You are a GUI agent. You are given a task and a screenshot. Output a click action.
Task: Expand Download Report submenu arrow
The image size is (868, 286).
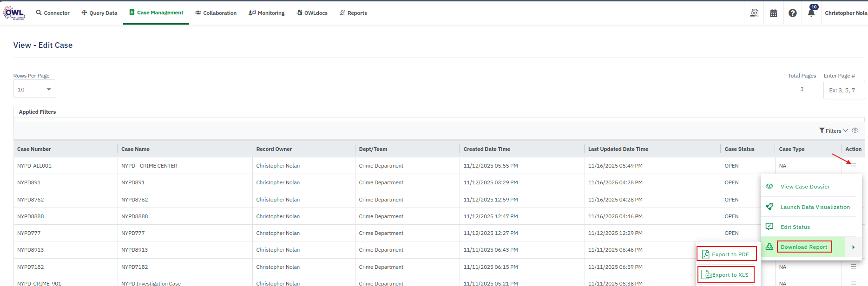853,247
